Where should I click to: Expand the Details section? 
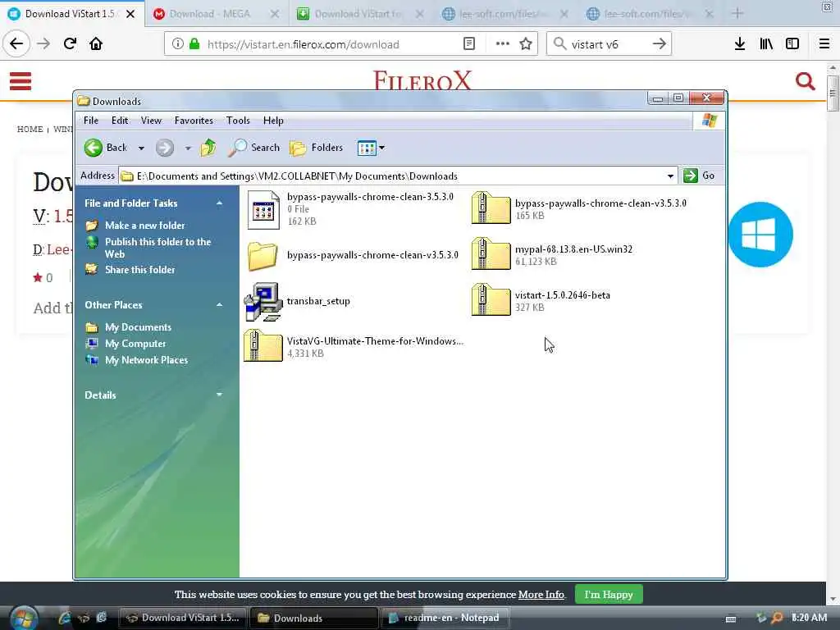tap(219, 395)
